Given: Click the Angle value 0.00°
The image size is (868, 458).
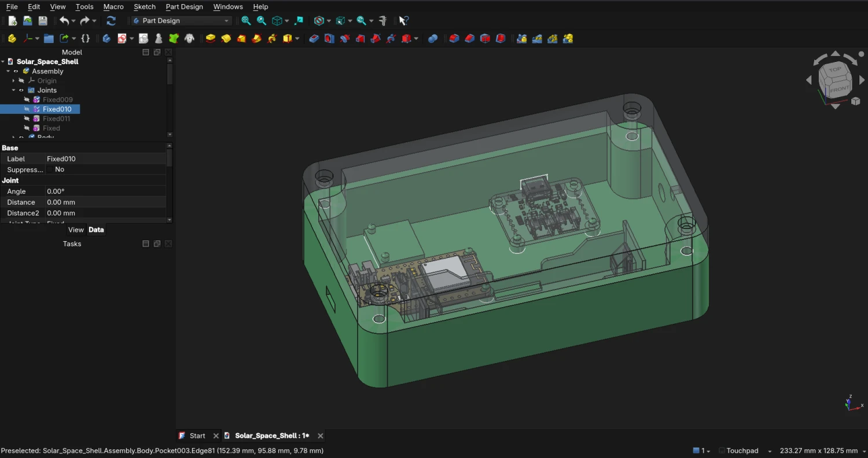Looking at the screenshot, I should click(106, 191).
